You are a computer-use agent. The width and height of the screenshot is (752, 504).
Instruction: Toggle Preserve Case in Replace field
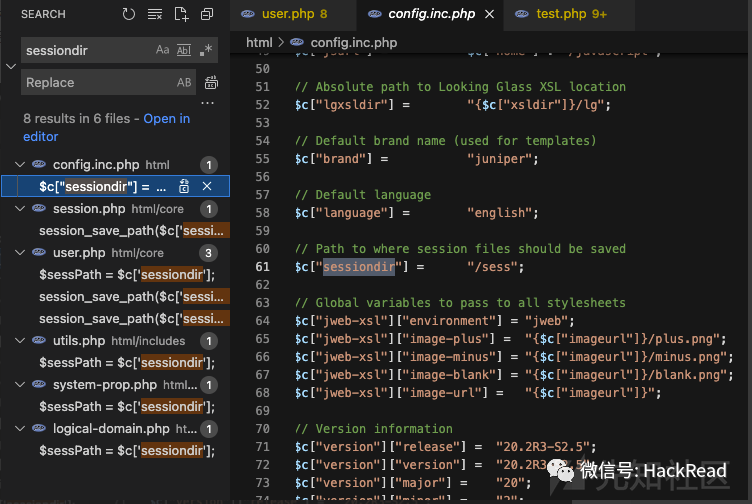pos(184,82)
